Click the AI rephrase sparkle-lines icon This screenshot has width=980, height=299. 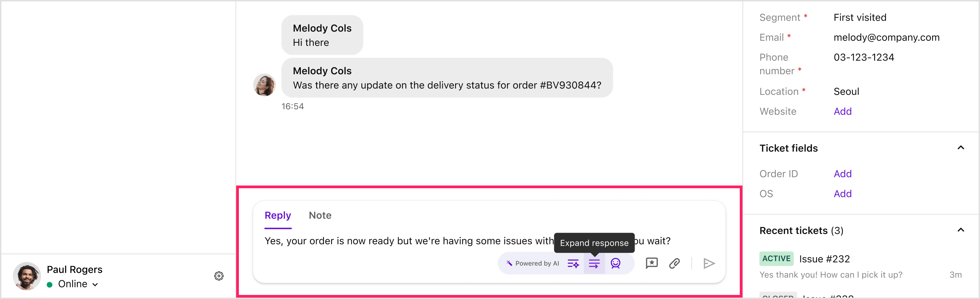pyautogui.click(x=573, y=263)
